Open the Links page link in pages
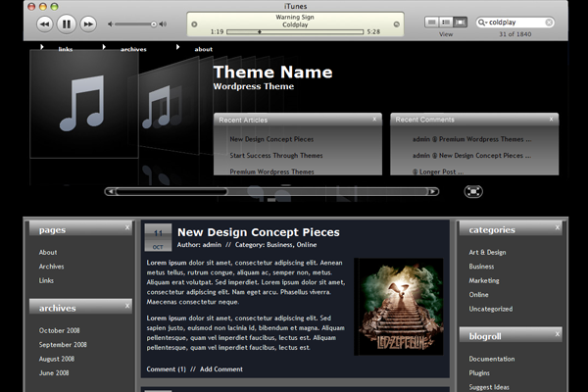588x392 pixels. [x=46, y=280]
